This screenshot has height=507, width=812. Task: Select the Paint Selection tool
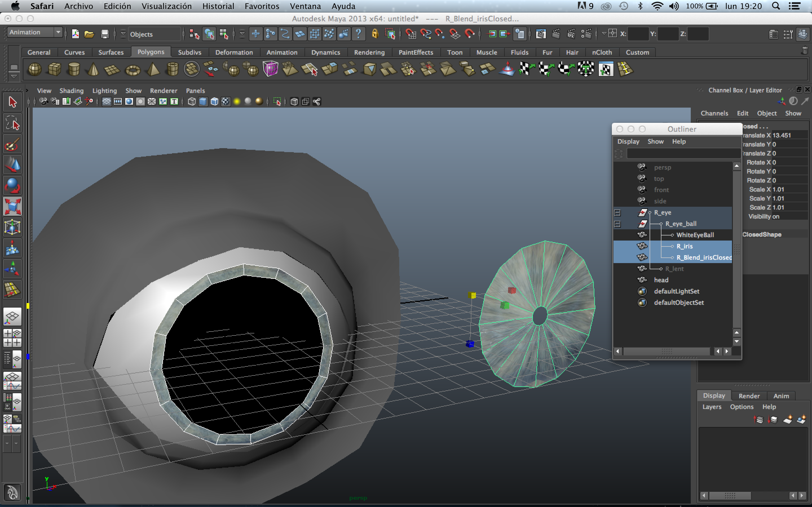coord(12,145)
